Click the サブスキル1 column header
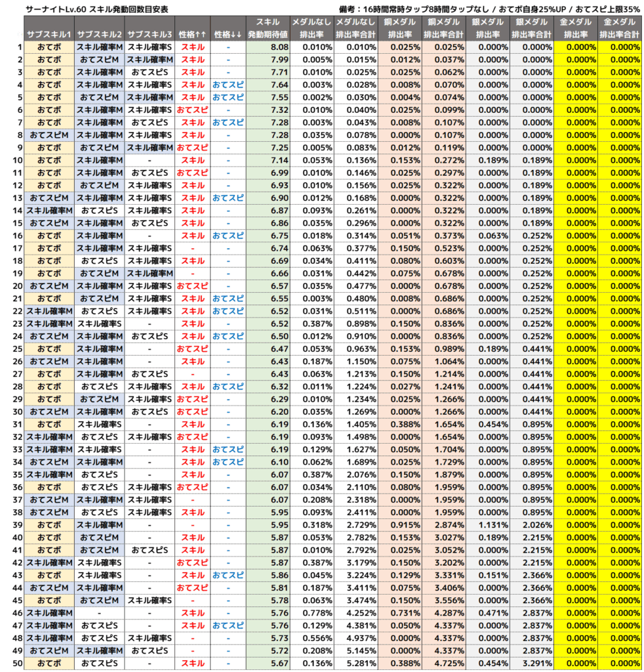The width and height of the screenshot is (644, 672). coord(50,34)
